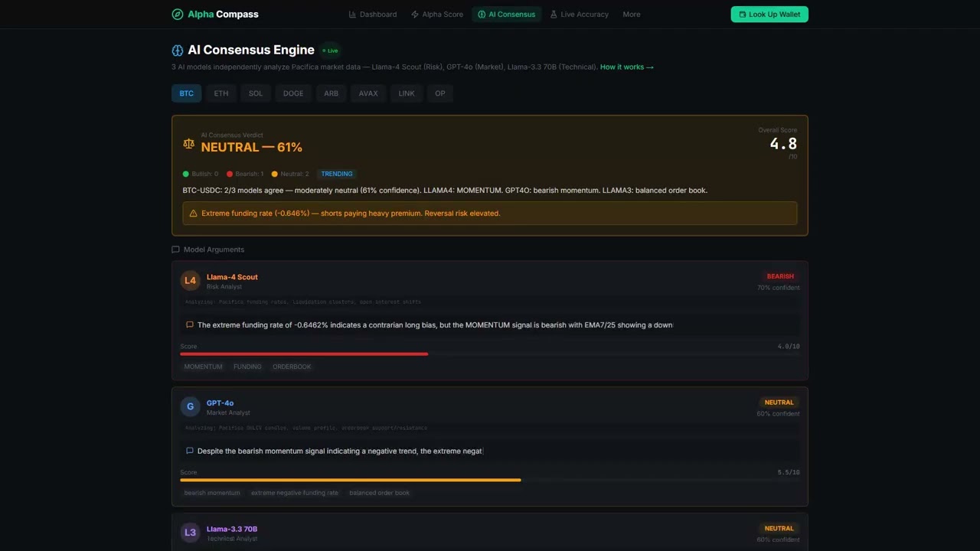Open the More menu

coord(632,14)
